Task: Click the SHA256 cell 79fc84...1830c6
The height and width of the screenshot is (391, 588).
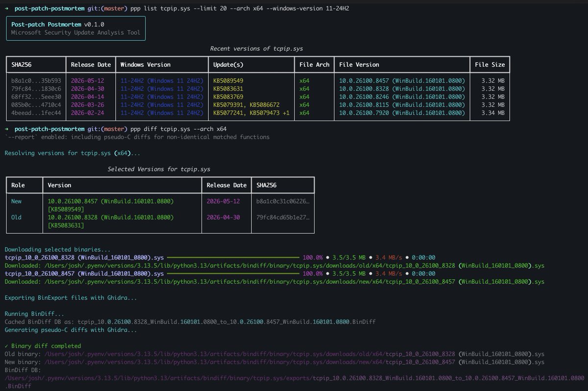Action: point(36,89)
